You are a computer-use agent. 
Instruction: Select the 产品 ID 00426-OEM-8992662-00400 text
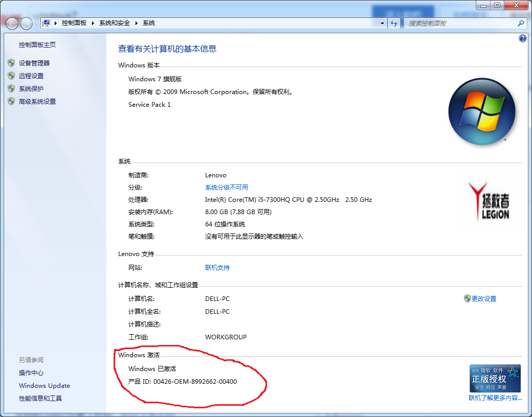(x=183, y=382)
